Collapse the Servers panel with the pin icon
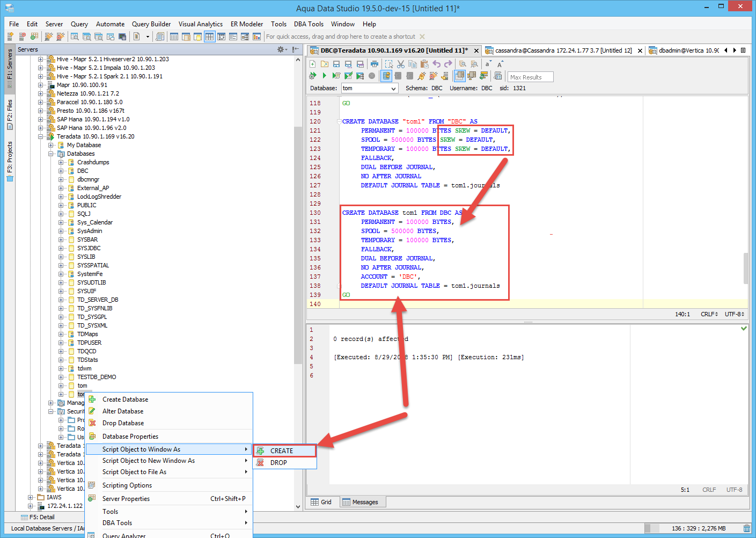 pyautogui.click(x=296, y=49)
